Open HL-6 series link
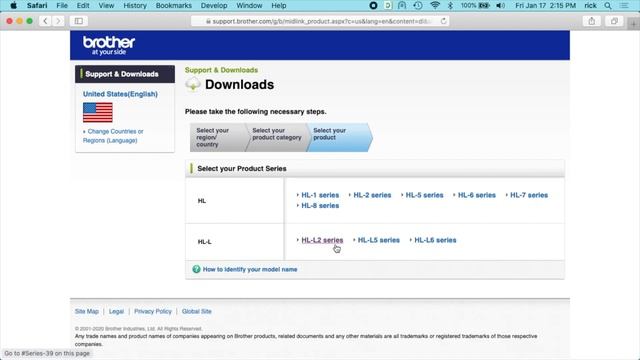The height and width of the screenshot is (360, 640). pyautogui.click(x=477, y=195)
